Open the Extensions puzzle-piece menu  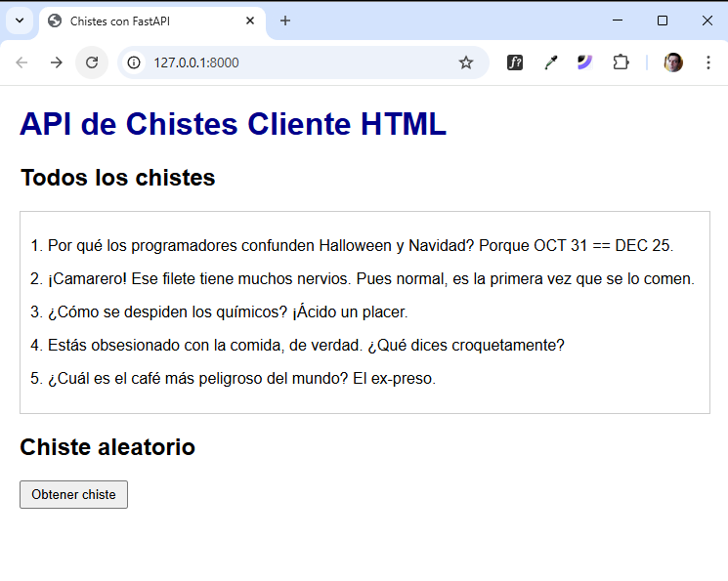pos(621,62)
